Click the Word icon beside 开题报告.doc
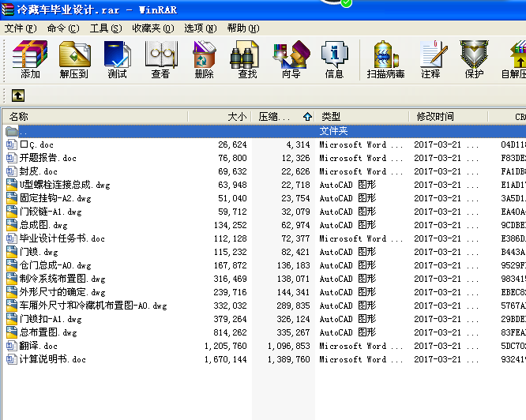Screen dimensions: 526x420 (11, 158)
